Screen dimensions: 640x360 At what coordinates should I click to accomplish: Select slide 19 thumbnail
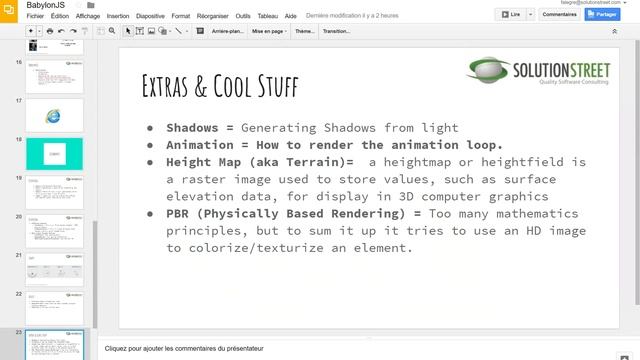point(55,193)
